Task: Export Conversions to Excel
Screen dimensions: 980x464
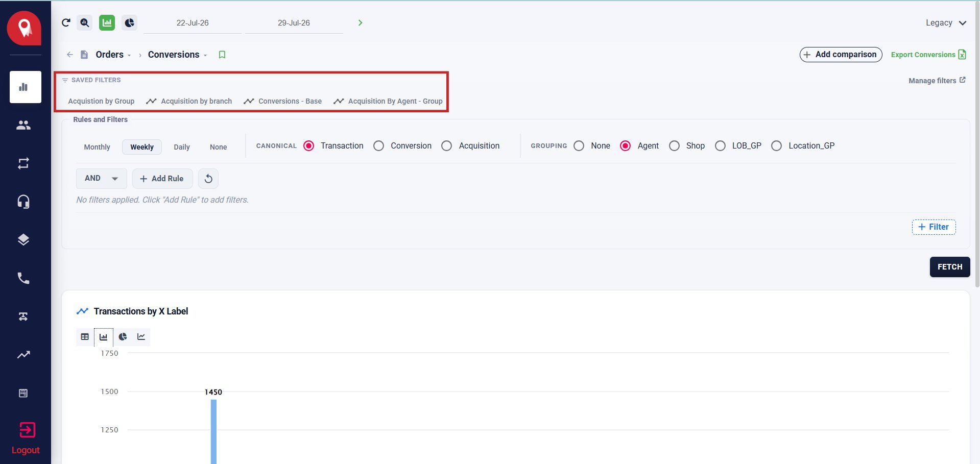Action: tap(928, 55)
